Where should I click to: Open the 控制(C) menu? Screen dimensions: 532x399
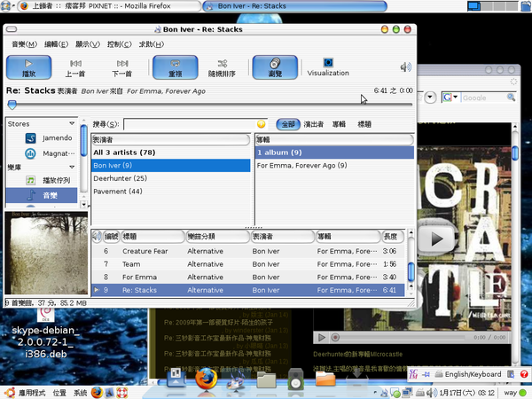pos(119,44)
